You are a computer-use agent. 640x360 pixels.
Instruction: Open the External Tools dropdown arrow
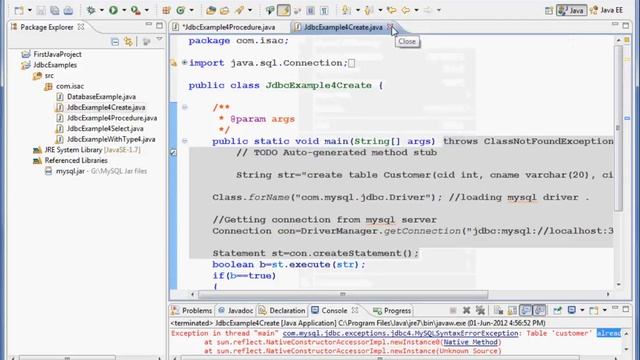[x=147, y=10]
